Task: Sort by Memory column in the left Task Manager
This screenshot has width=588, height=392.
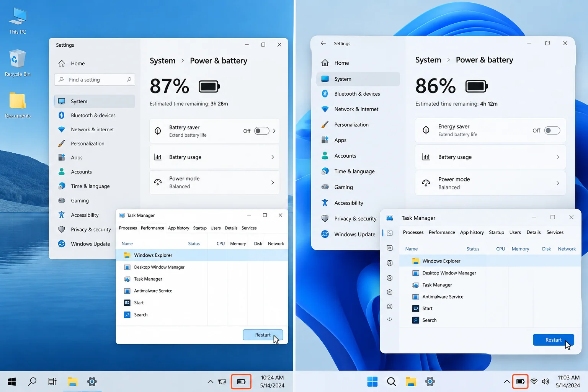Action: click(x=238, y=244)
